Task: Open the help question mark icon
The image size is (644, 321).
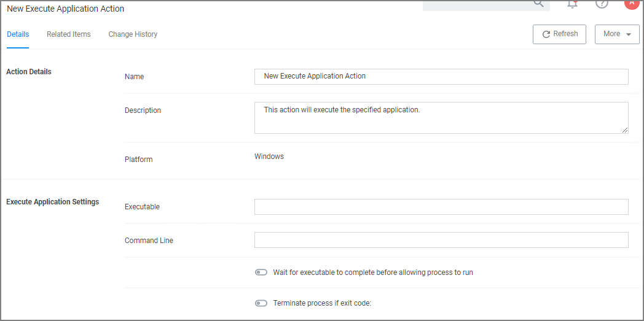Action: pyautogui.click(x=602, y=3)
